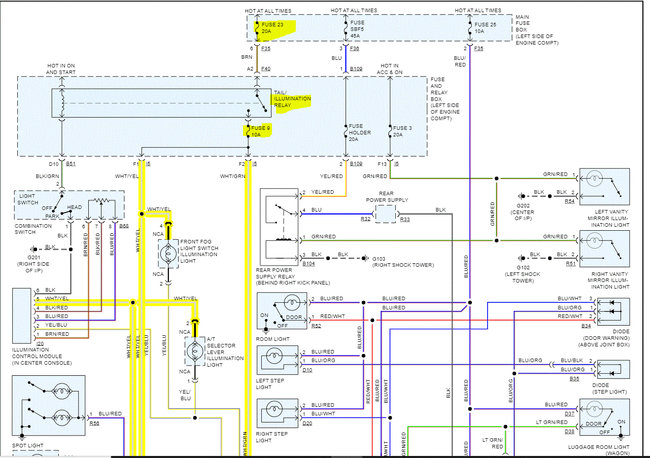This screenshot has height=458, width=650.
Task: Click the Right Vanity Mirror lamp symbol
Action: (x=594, y=241)
